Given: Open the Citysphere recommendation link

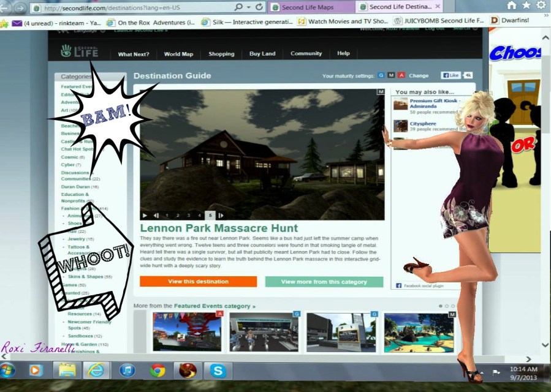Looking at the screenshot, I should 423,123.
